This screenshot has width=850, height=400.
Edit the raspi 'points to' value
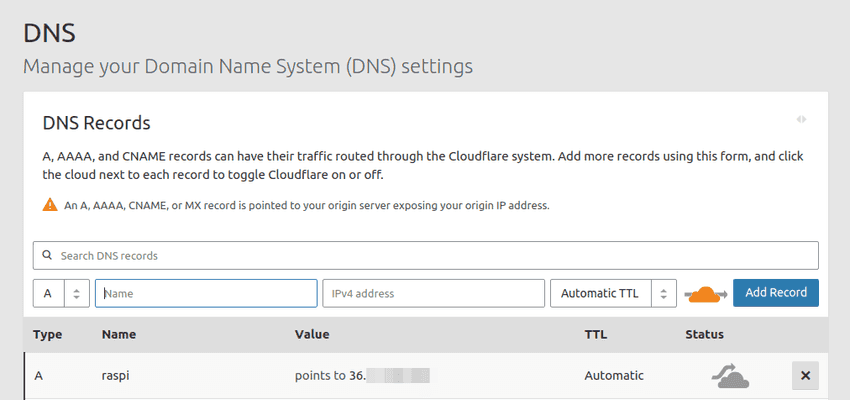click(360, 376)
